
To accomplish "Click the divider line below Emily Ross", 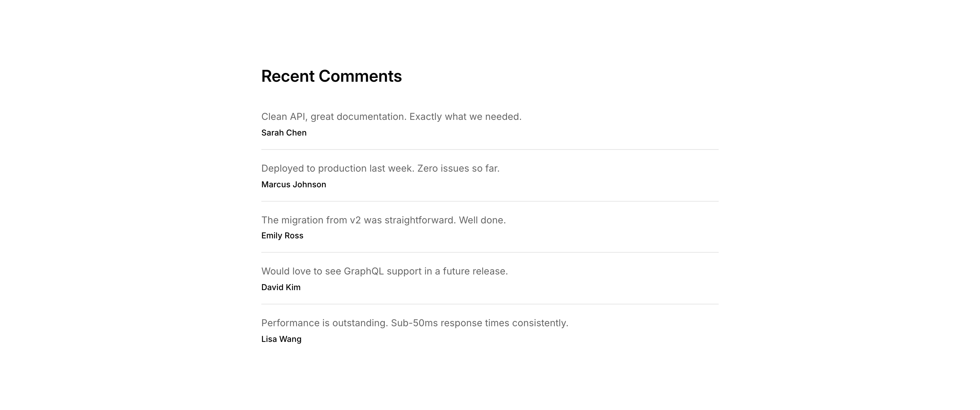I will pos(490,252).
